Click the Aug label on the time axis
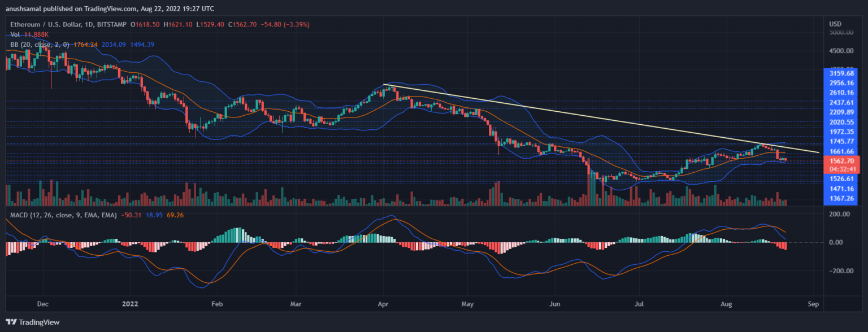 pyautogui.click(x=728, y=303)
